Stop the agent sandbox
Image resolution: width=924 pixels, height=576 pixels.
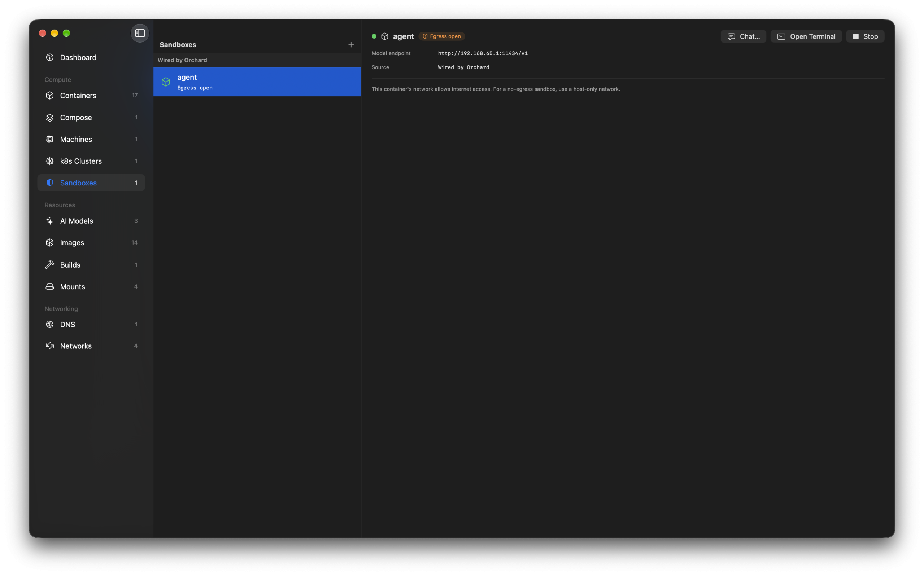click(x=865, y=36)
